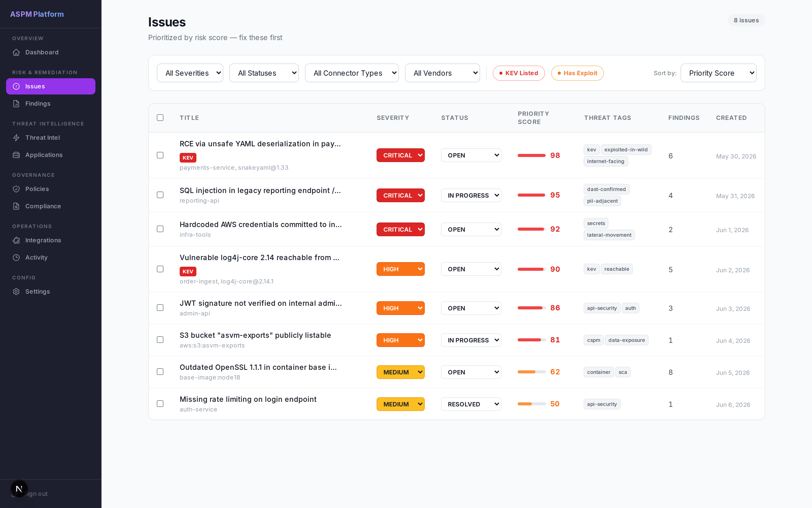Click the Dashboard home icon

pos(16,52)
